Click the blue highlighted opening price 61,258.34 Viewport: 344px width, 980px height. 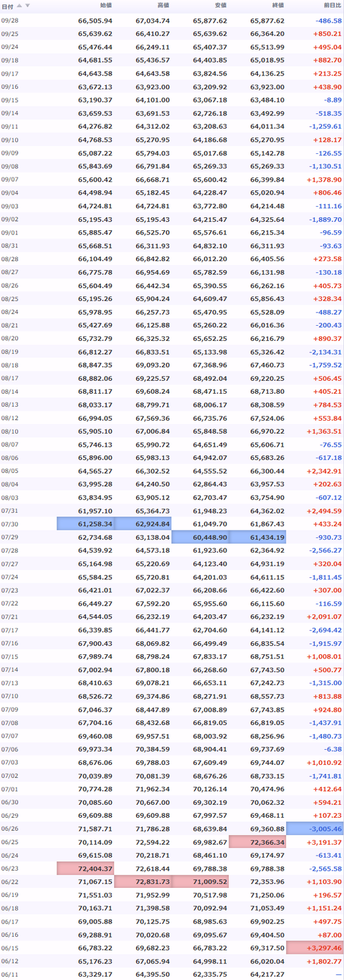pos(85,524)
